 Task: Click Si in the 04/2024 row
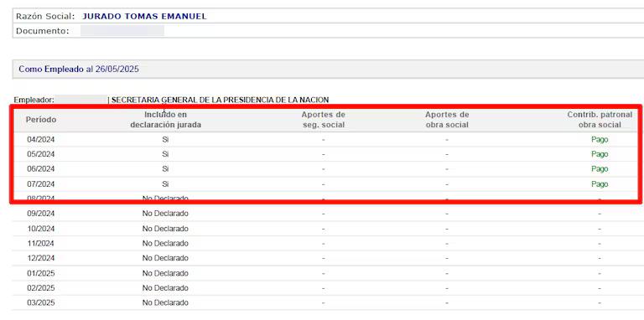click(x=165, y=140)
